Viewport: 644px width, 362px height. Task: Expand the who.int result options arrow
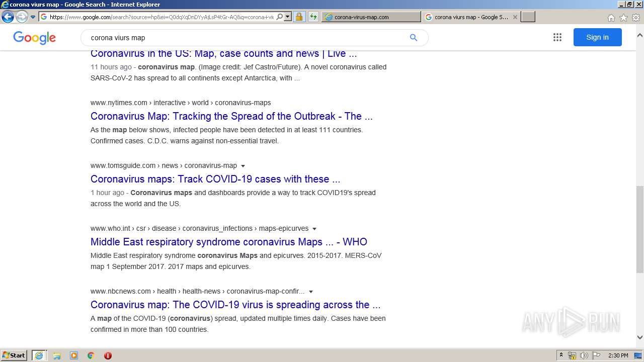pos(314,229)
